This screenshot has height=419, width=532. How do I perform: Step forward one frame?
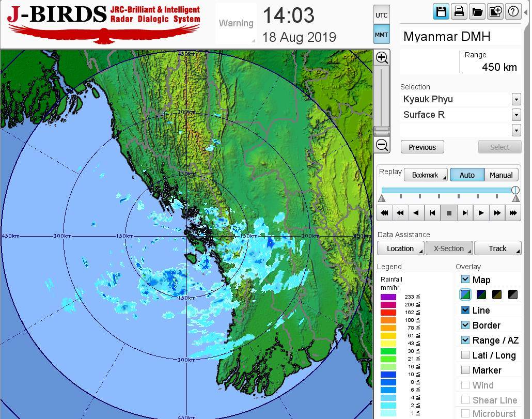tap(465, 213)
